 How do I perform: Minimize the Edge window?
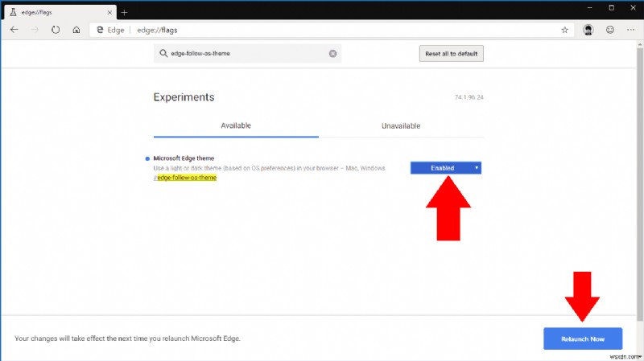[589, 8]
